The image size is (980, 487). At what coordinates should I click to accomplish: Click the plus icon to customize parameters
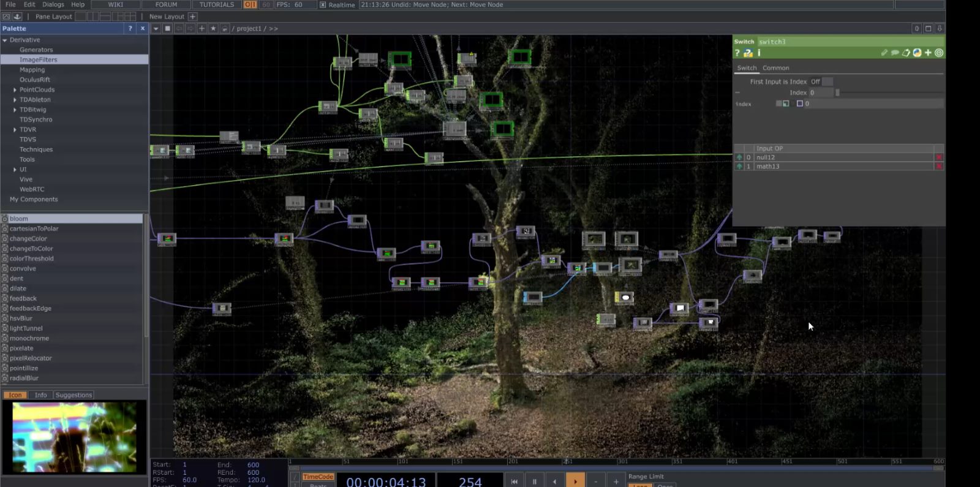928,53
